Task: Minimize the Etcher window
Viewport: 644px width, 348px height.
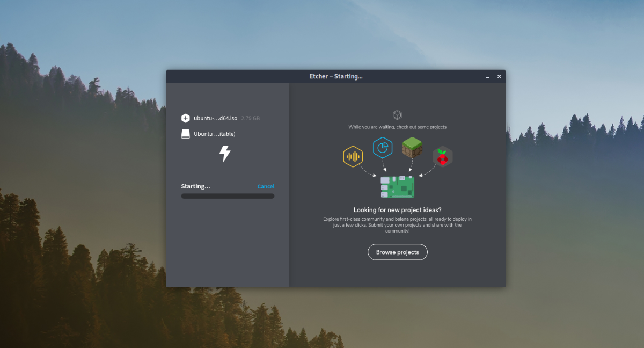Action: (x=487, y=77)
